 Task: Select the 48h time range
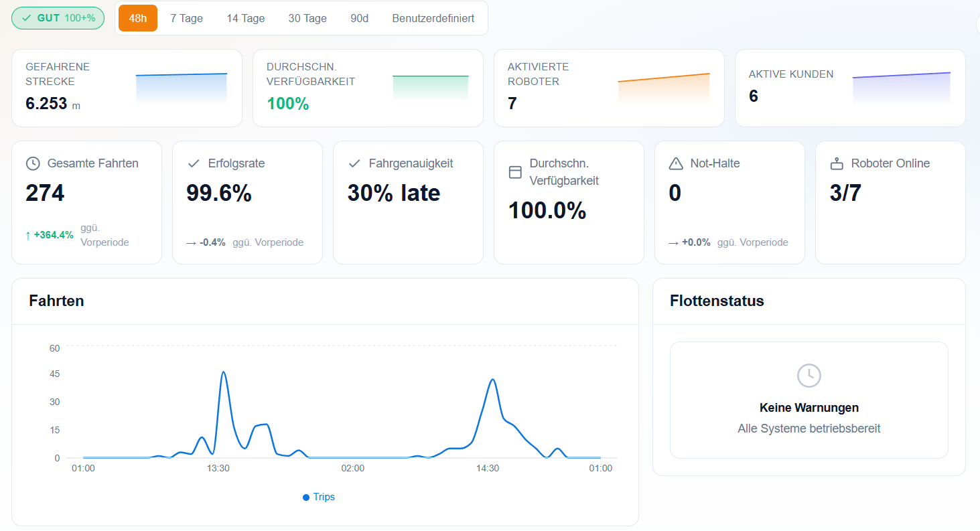coord(138,18)
